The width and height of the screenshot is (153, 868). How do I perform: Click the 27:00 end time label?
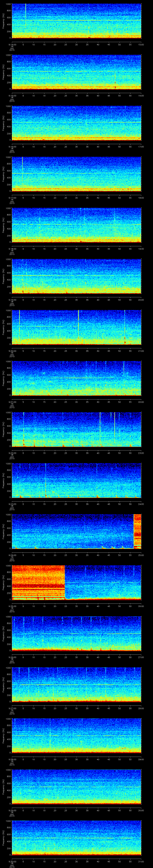click(141, 657)
